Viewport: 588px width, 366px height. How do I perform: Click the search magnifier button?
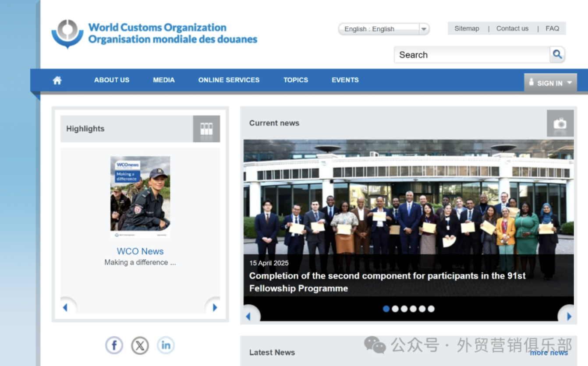557,54
